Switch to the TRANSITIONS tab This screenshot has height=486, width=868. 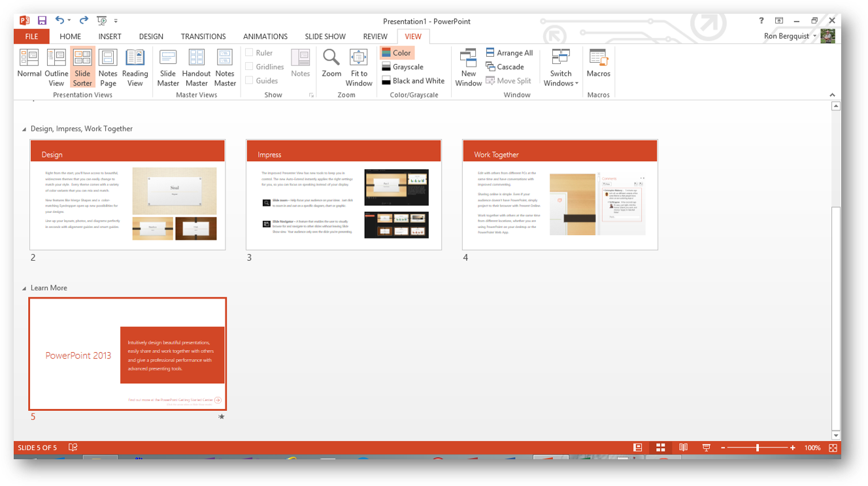203,37
